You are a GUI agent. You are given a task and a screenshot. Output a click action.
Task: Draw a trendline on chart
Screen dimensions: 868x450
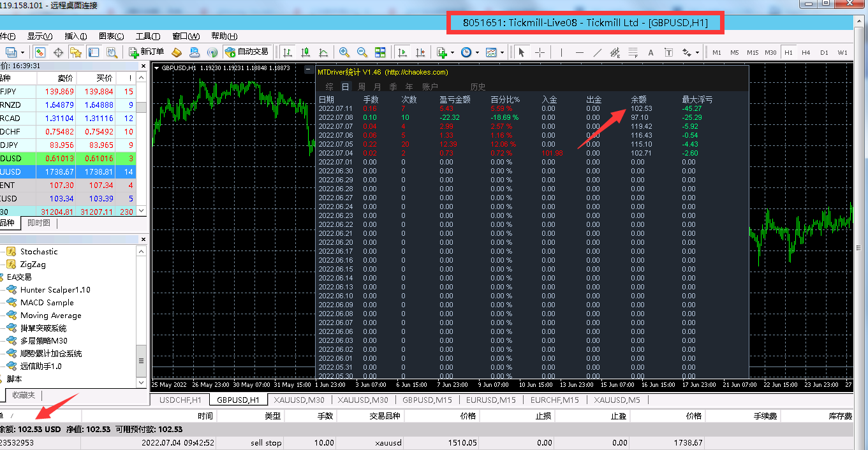597,52
